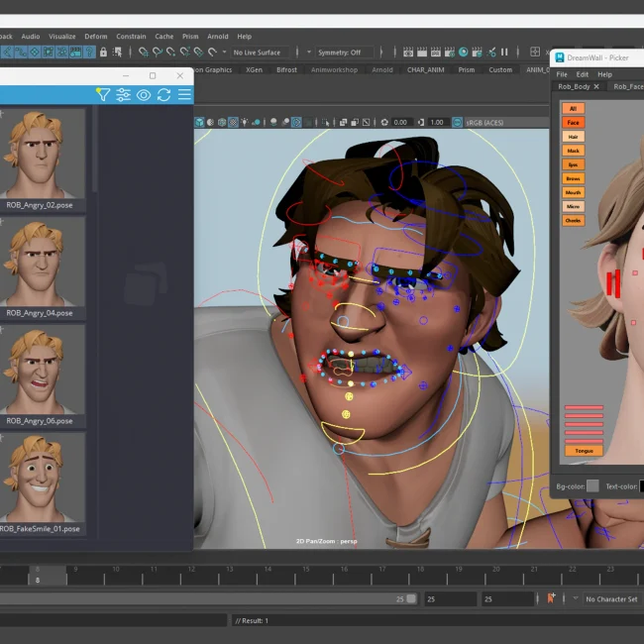The image size is (644, 644).
Task: Open the Cache menu
Action: (x=163, y=36)
